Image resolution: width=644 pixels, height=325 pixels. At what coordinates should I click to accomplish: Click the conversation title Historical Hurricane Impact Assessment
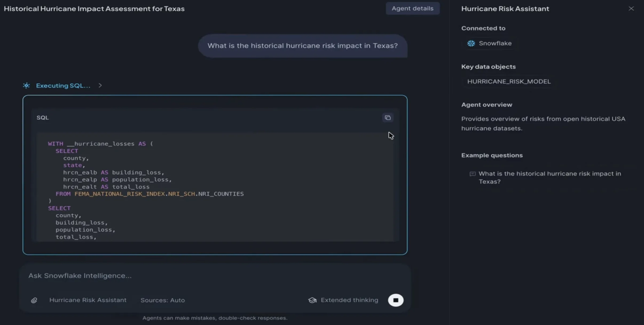click(94, 9)
